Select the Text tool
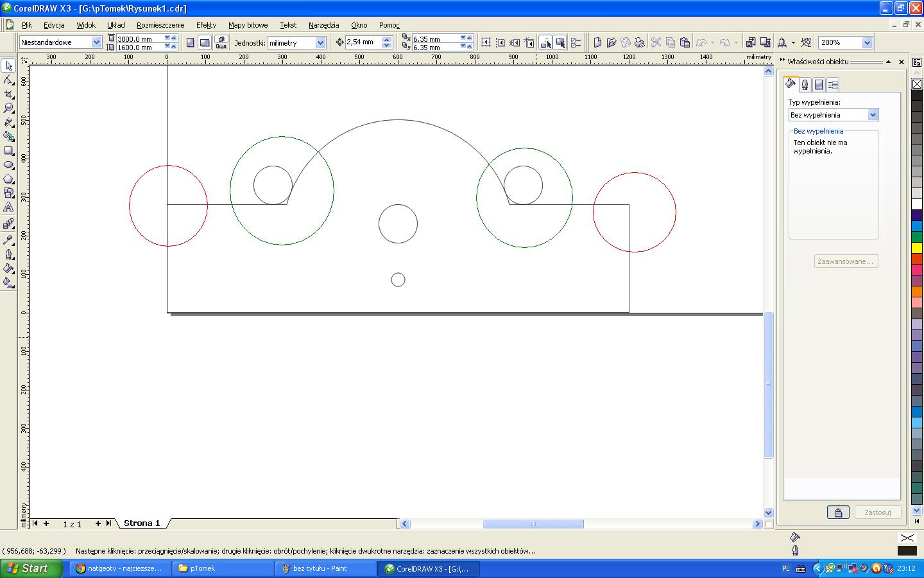924x578 pixels. tap(9, 207)
